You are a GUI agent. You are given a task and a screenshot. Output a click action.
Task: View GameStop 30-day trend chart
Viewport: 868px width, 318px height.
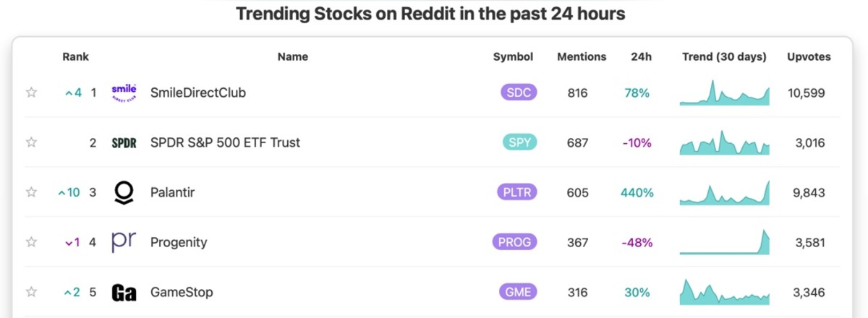point(725,292)
